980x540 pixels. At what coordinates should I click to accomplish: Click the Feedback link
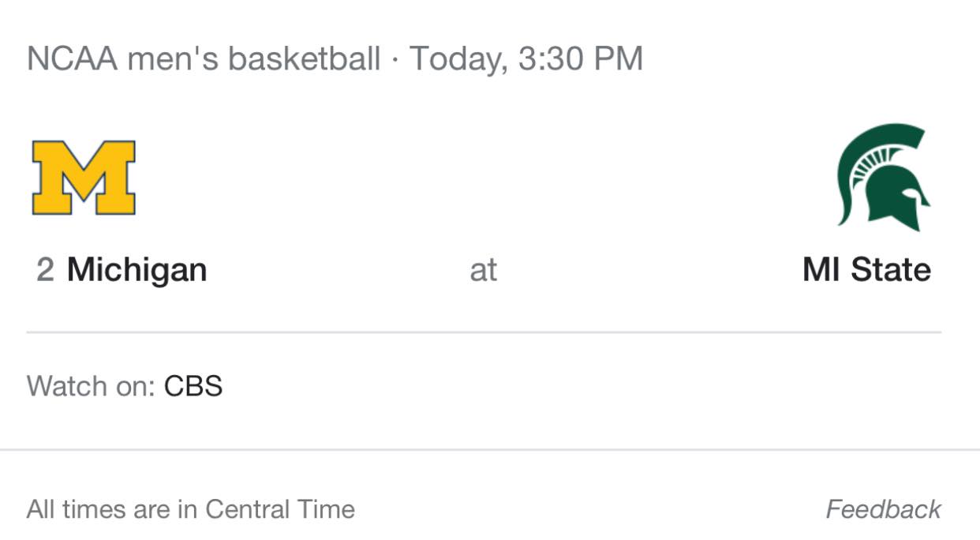(x=883, y=509)
